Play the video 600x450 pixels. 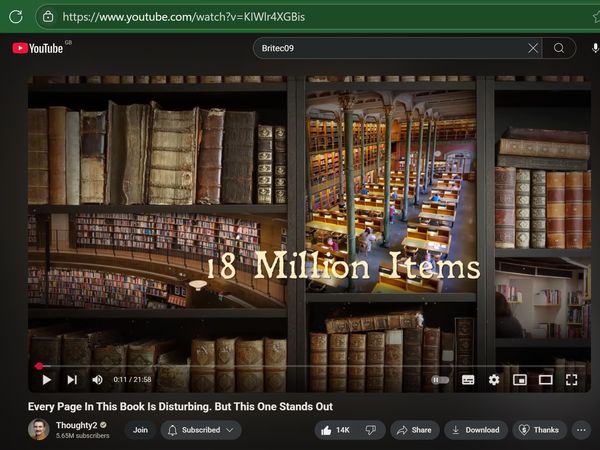(46, 380)
